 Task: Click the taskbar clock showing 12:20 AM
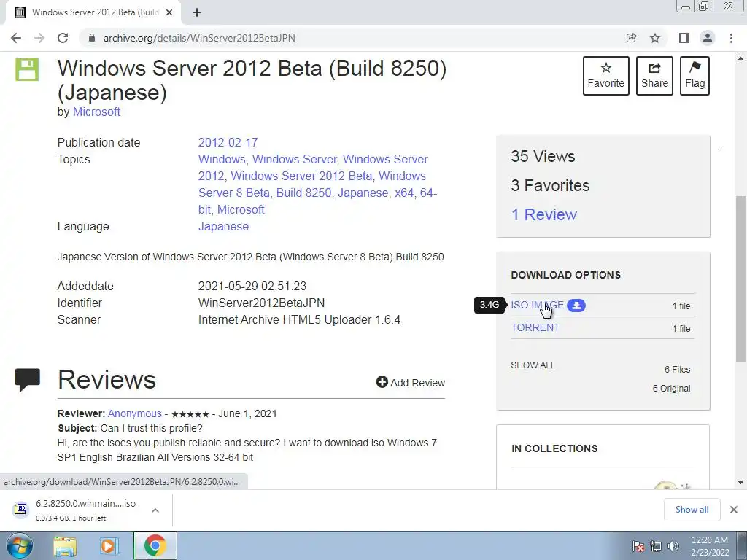(709, 546)
